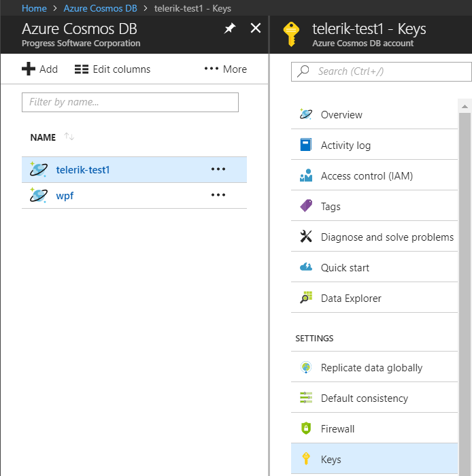Click the Filter by name input field
Image resolution: width=472 pixels, height=476 pixels.
[130, 102]
